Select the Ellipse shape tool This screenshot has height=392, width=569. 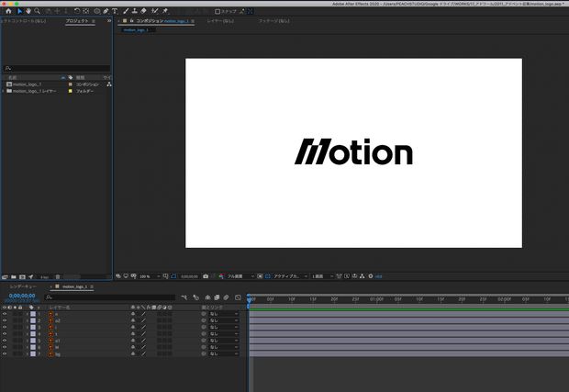97,11
